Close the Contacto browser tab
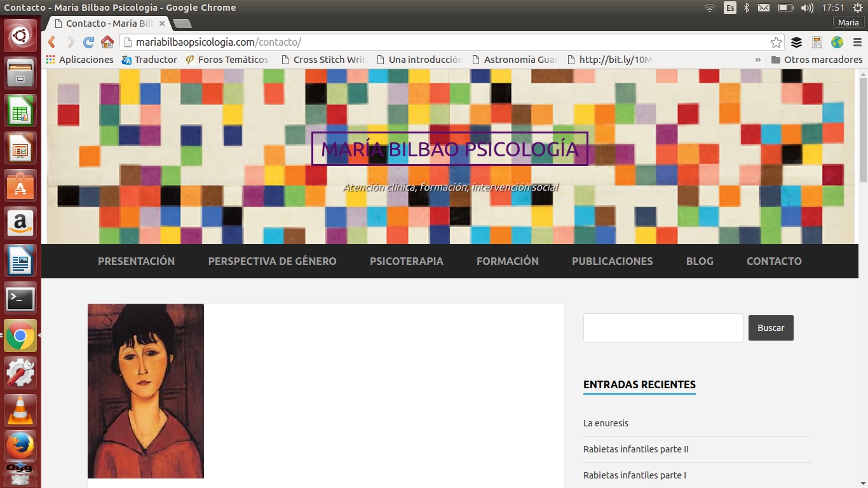 162,24
